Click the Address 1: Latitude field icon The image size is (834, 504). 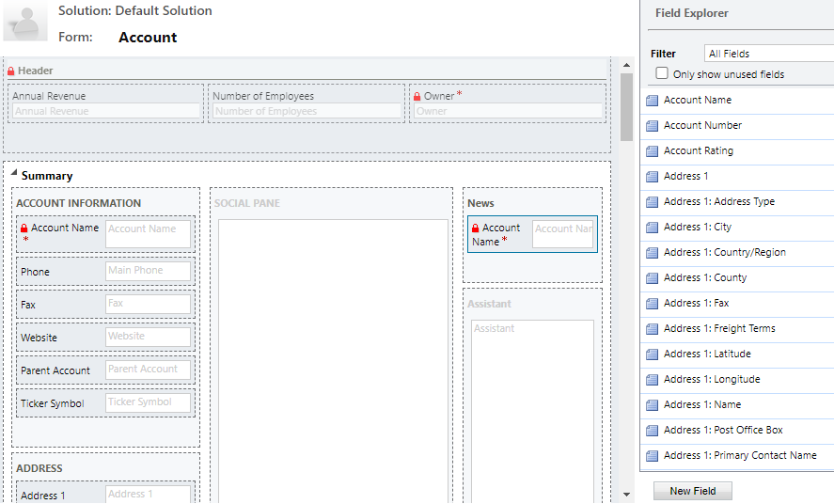pos(652,354)
